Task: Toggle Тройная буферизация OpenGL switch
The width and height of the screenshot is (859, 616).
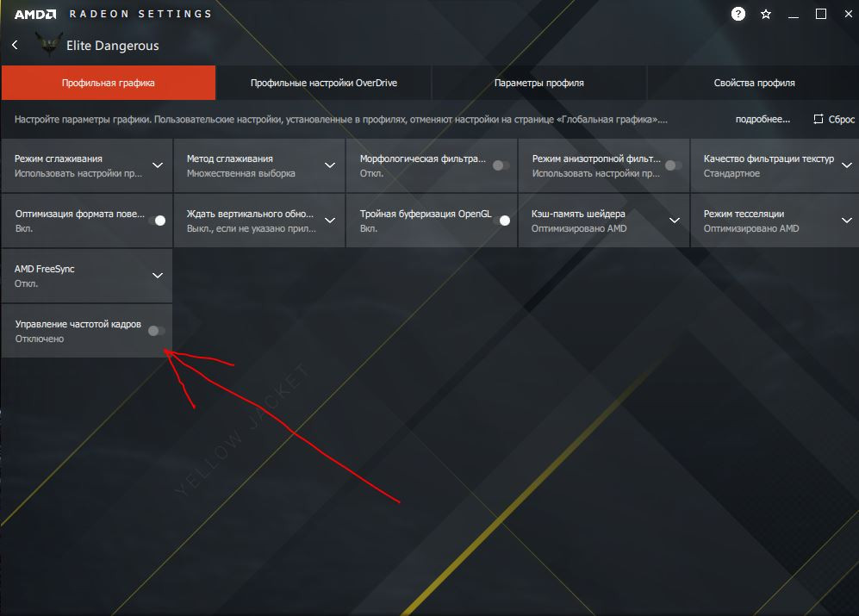Action: (x=501, y=221)
